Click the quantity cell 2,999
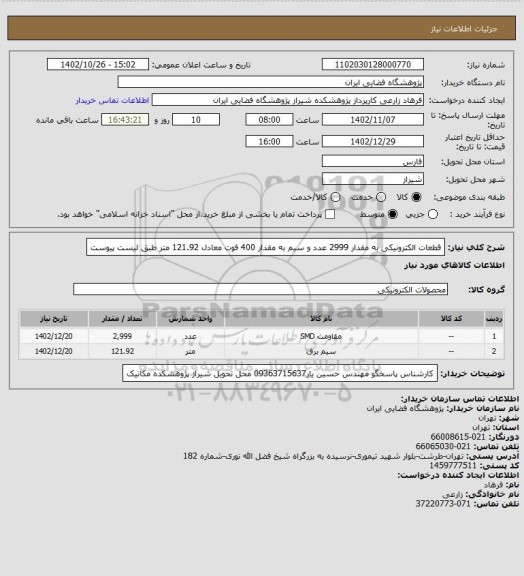This screenshot has height=576, width=524. [x=122, y=336]
